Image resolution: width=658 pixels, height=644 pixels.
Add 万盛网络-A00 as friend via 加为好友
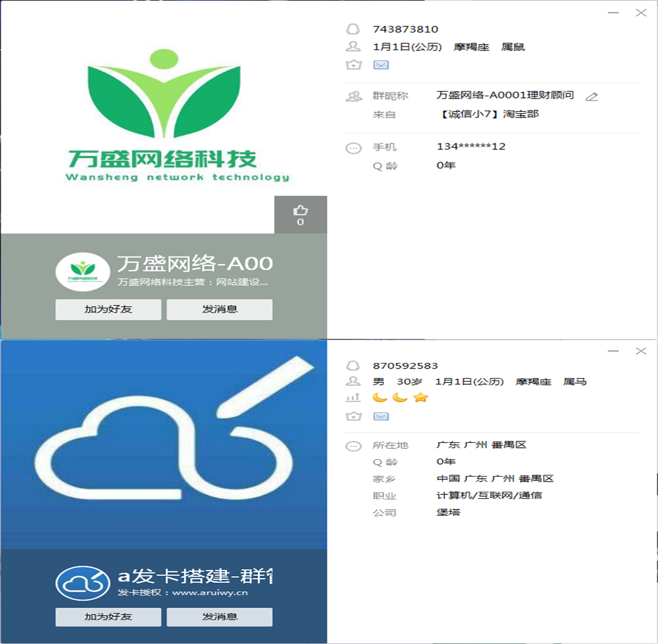(108, 309)
